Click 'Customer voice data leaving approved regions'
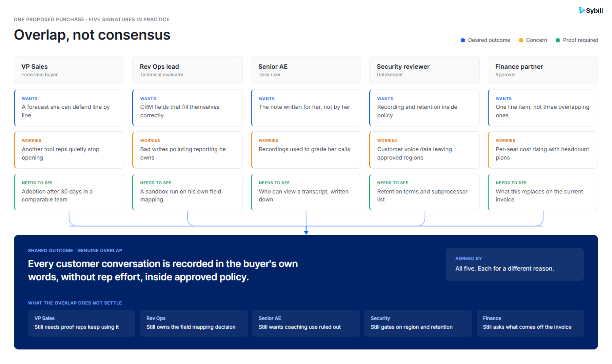This screenshot has width=612, height=364. pyautogui.click(x=415, y=153)
